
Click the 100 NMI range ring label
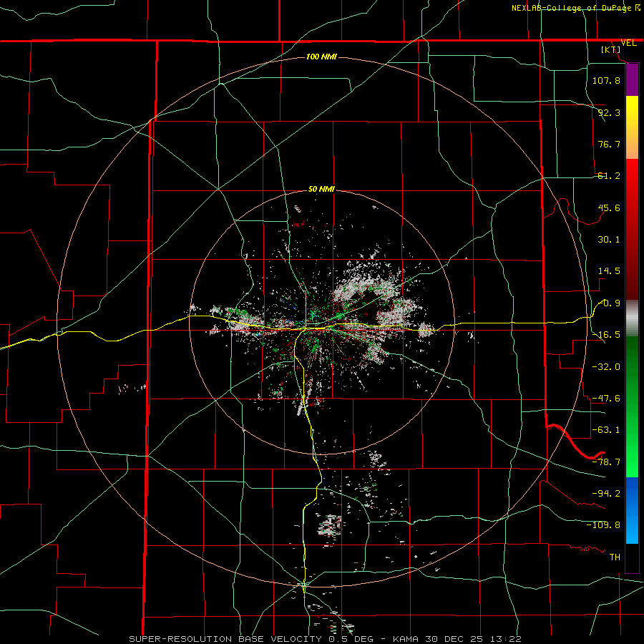pyautogui.click(x=321, y=57)
